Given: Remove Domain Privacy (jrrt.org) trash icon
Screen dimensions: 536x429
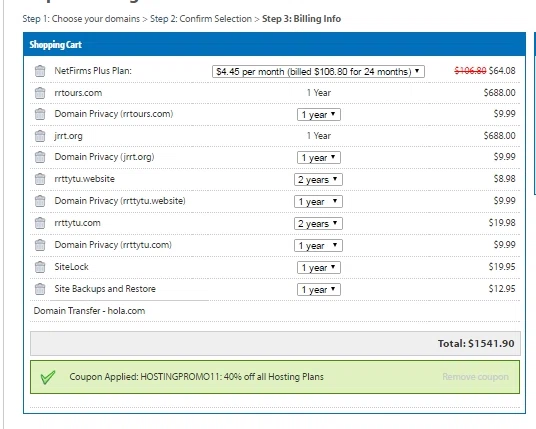Looking at the screenshot, I should [40, 157].
